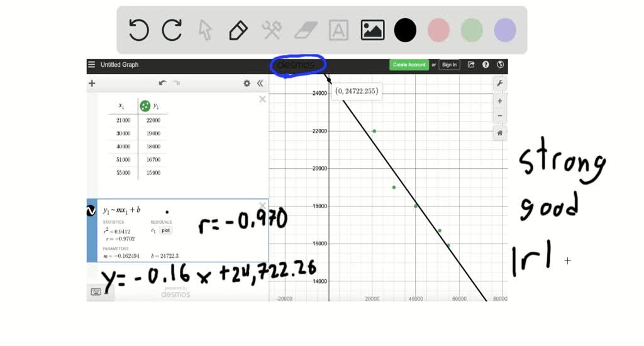Open expression list settings gear
Screen dimensions: 644x346
[247, 83]
